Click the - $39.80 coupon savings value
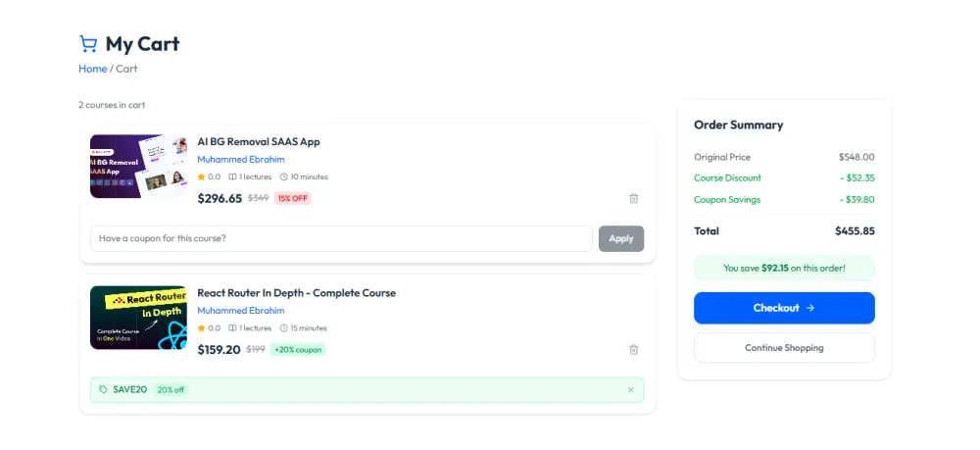 click(857, 200)
